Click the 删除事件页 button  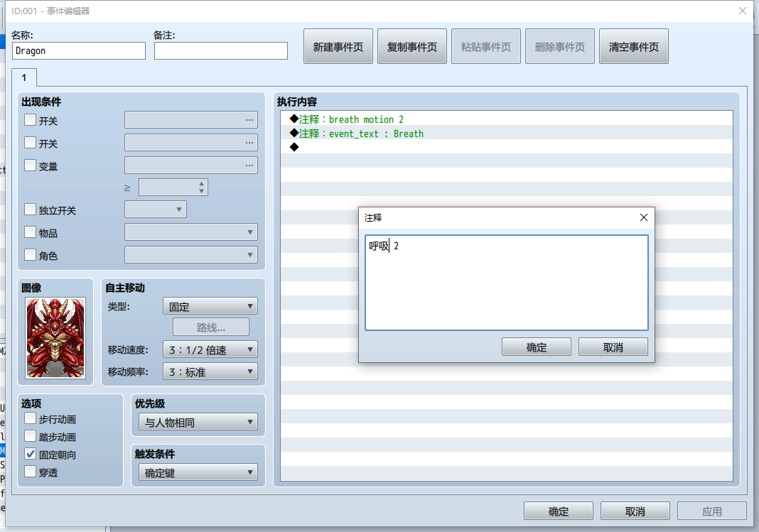coord(559,46)
